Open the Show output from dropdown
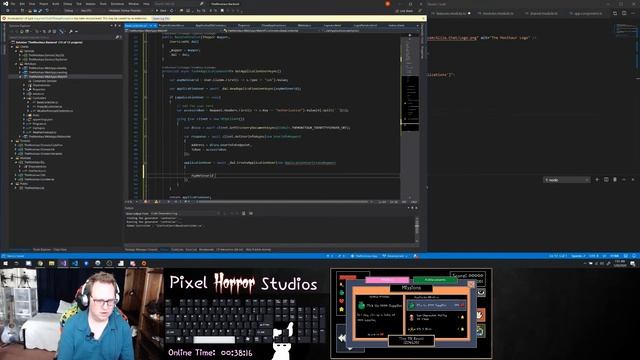Viewport: 640px width, 360px height. pos(184,213)
